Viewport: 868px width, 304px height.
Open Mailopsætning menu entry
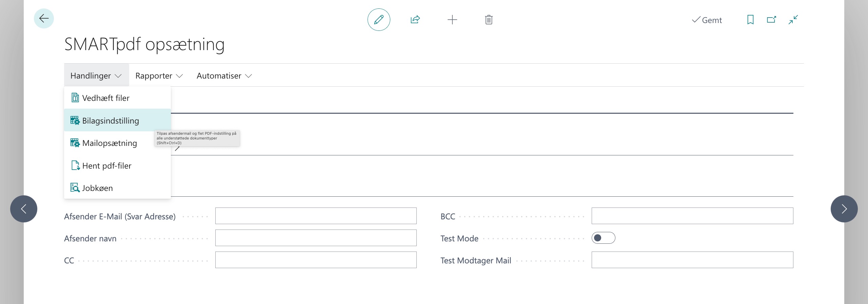tap(117, 143)
